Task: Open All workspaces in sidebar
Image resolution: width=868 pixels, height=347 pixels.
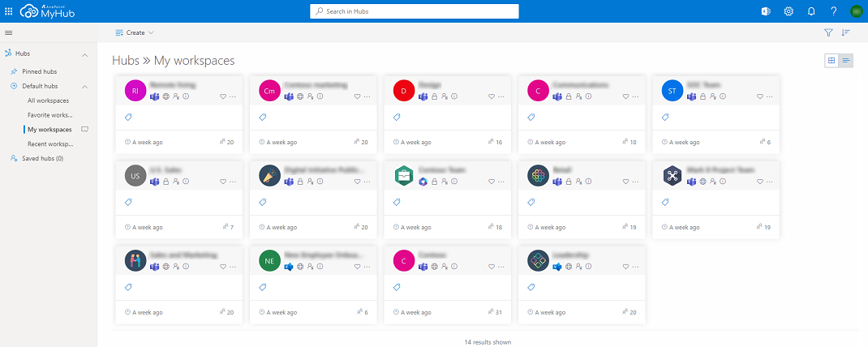Action: (x=48, y=101)
